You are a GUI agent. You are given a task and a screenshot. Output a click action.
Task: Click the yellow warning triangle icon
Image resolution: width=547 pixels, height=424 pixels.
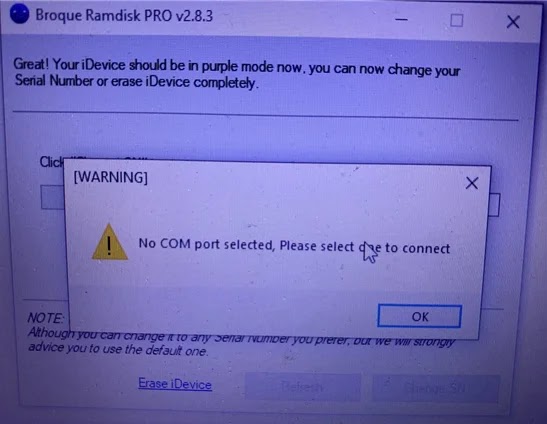[x=110, y=242]
